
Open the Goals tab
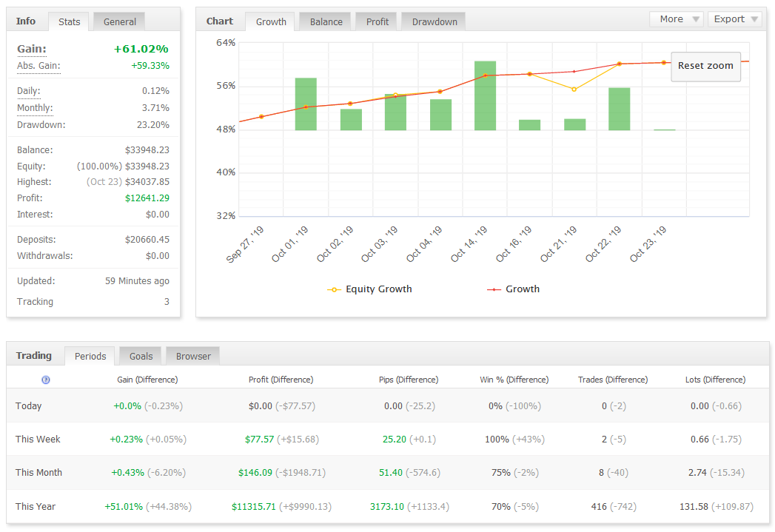(x=141, y=356)
